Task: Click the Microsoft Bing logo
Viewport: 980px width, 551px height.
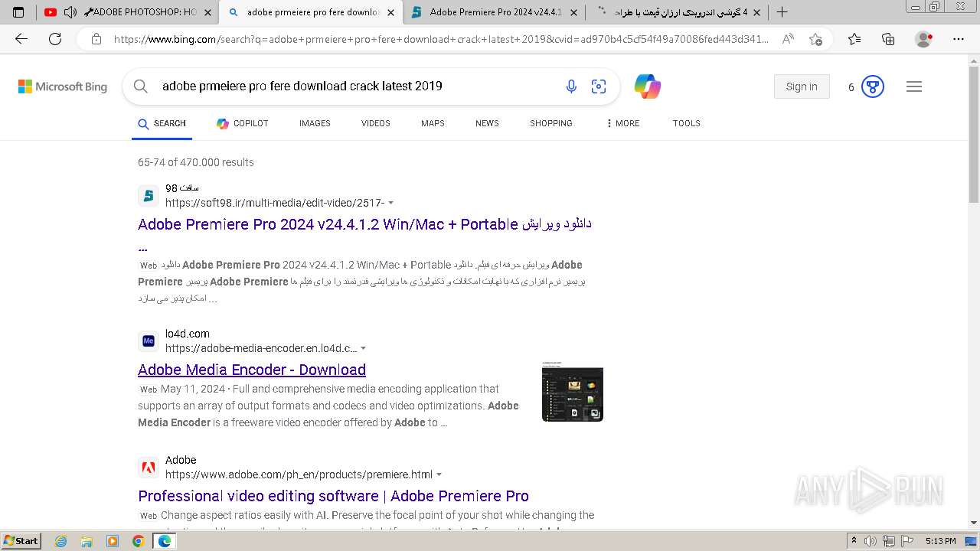Action: (63, 86)
